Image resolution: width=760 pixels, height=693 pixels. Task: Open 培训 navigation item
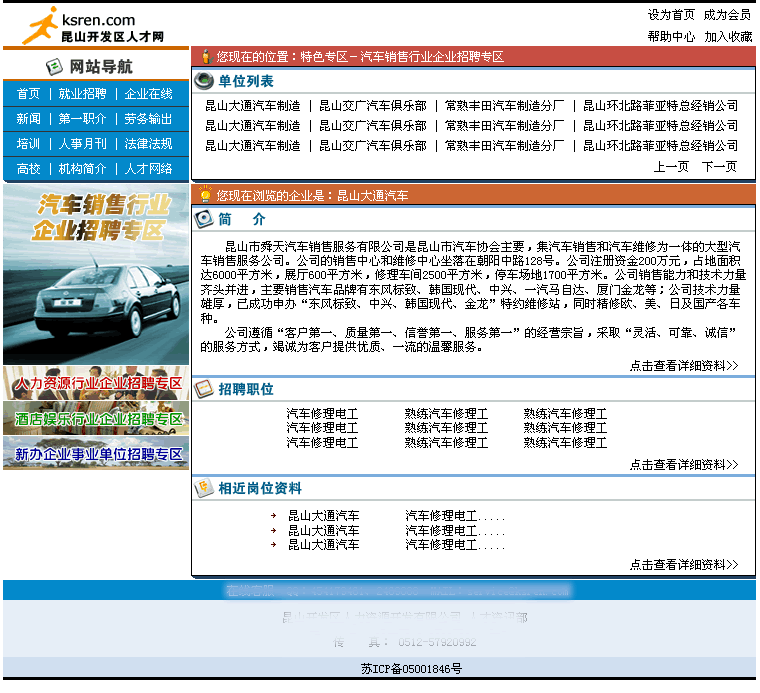[x=28, y=144]
